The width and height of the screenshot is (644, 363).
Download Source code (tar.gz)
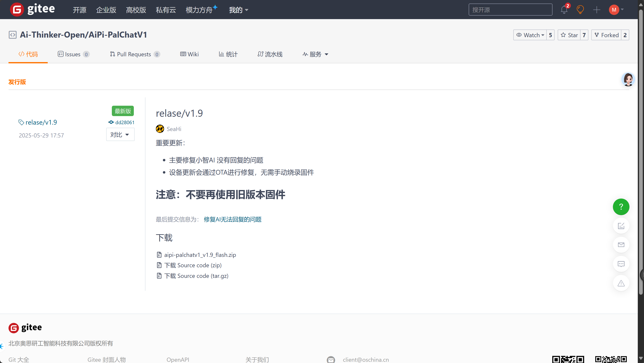196,276
